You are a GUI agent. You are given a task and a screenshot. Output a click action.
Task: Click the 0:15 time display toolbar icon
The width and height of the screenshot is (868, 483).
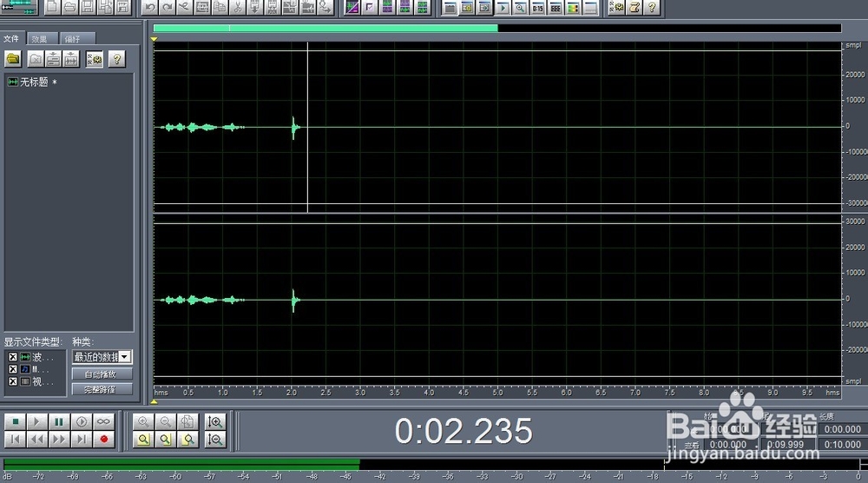coord(537,8)
